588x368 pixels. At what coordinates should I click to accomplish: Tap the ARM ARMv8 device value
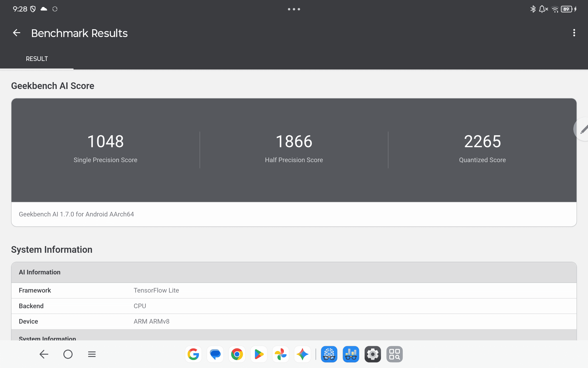coord(152,321)
